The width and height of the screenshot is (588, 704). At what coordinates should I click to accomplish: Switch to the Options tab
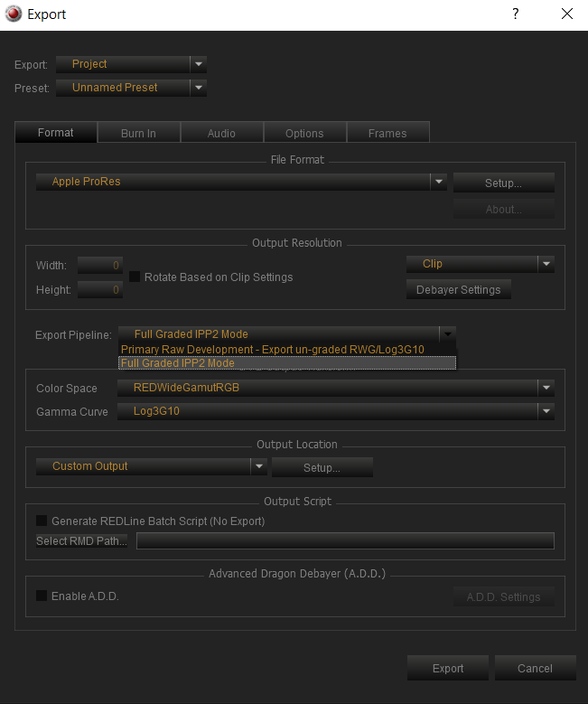pos(304,134)
